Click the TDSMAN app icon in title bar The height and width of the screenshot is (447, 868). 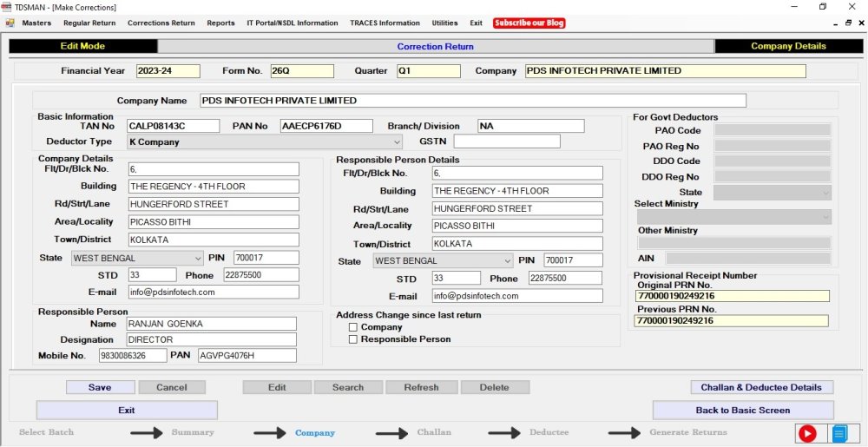click(x=7, y=7)
